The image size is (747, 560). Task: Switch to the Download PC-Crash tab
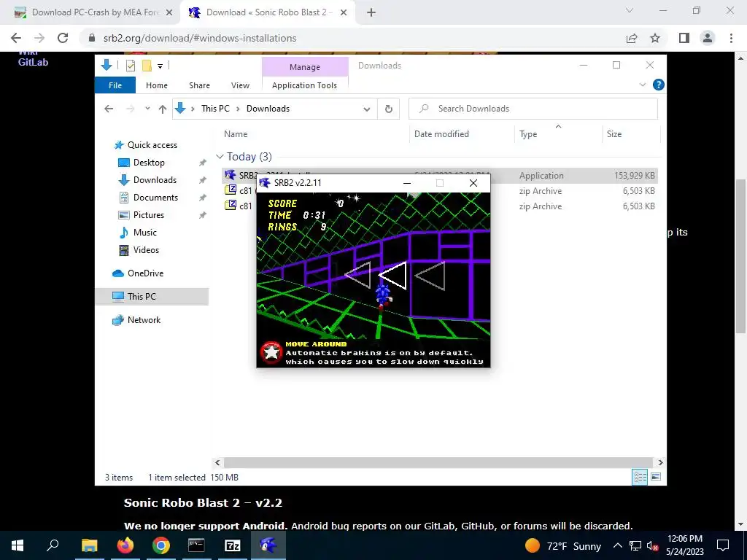(x=96, y=12)
